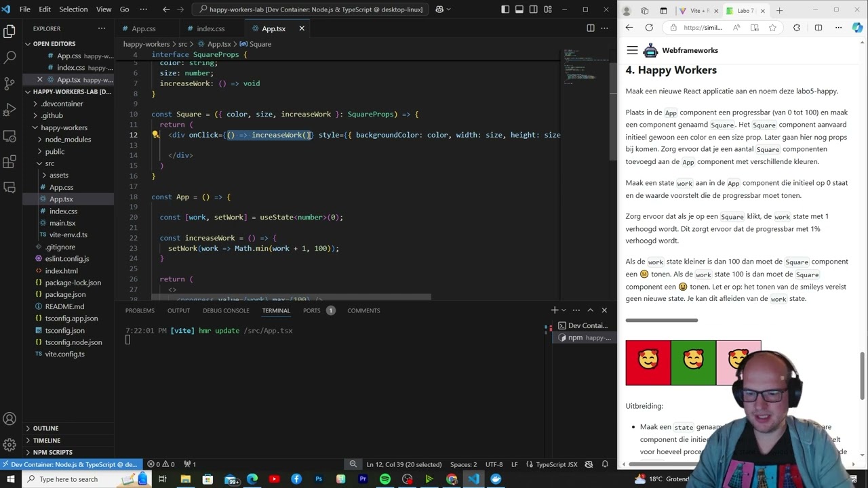Switch to the App.css editor tab
The image size is (868, 488).
[144, 28]
